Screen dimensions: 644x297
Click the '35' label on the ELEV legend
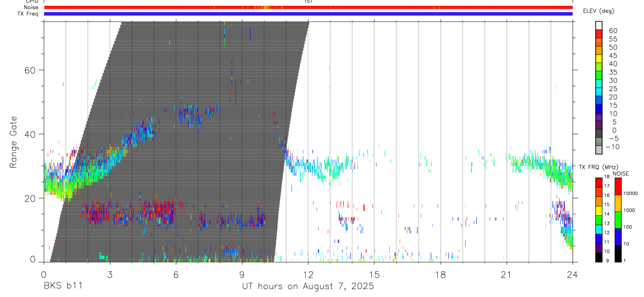[613, 72]
